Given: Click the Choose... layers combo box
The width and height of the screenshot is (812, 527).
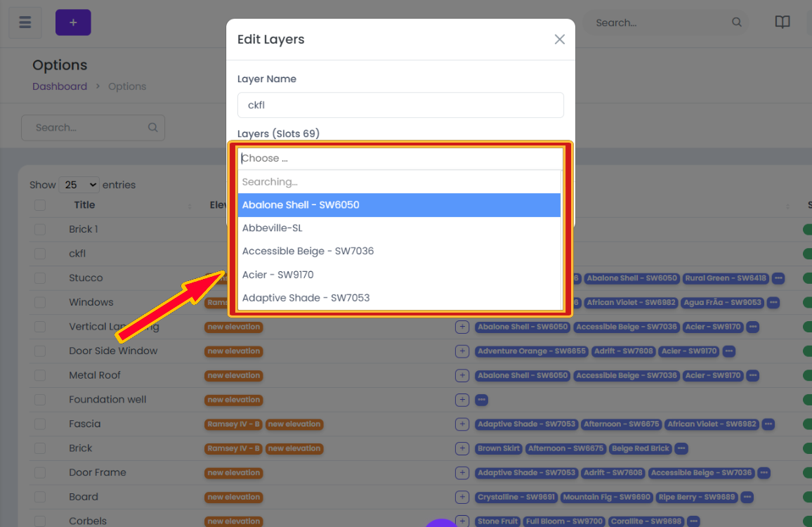Looking at the screenshot, I should click(x=400, y=159).
